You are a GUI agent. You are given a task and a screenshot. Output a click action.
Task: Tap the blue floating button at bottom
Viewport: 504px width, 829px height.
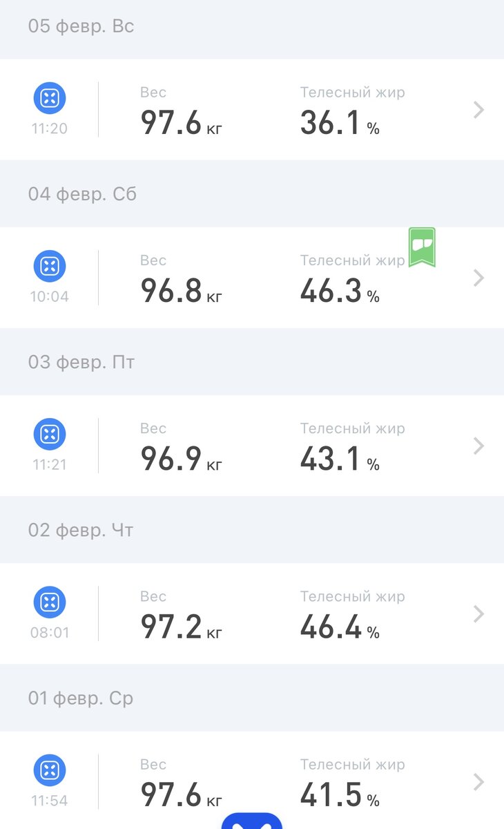coord(252,821)
